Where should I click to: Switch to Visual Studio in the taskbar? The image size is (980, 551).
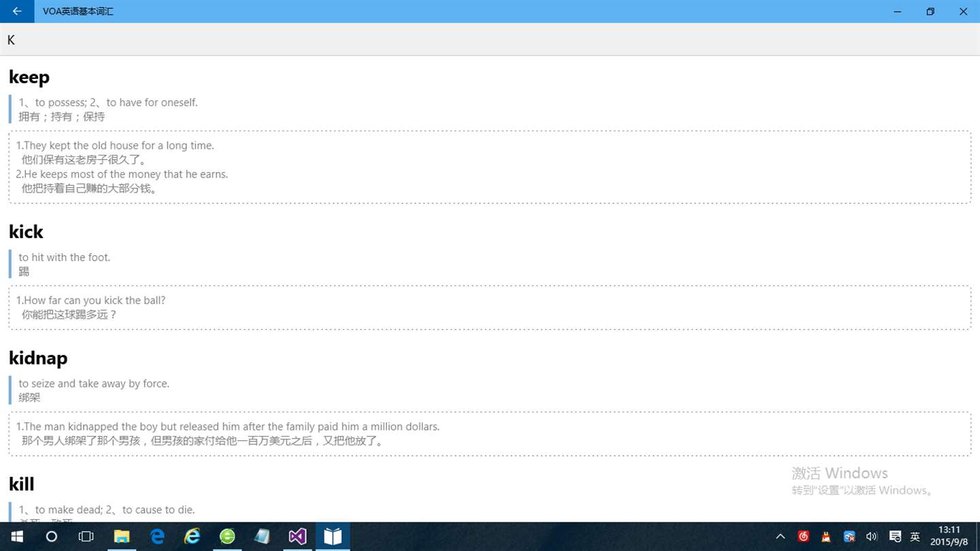(x=297, y=537)
